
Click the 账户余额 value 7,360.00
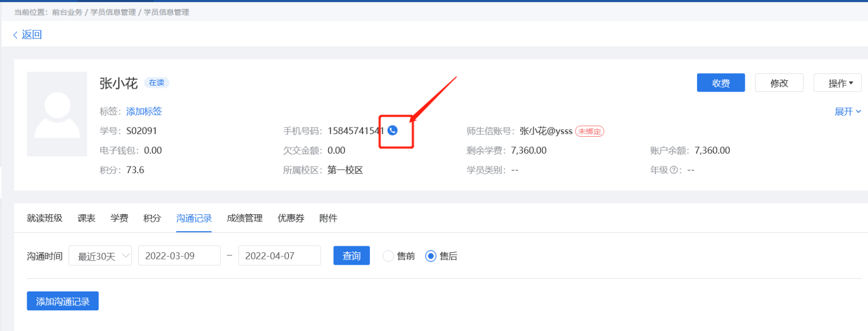712,150
